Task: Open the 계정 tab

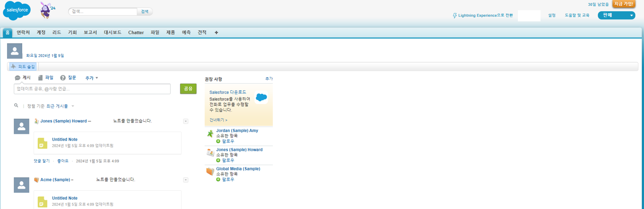Action: click(x=41, y=32)
